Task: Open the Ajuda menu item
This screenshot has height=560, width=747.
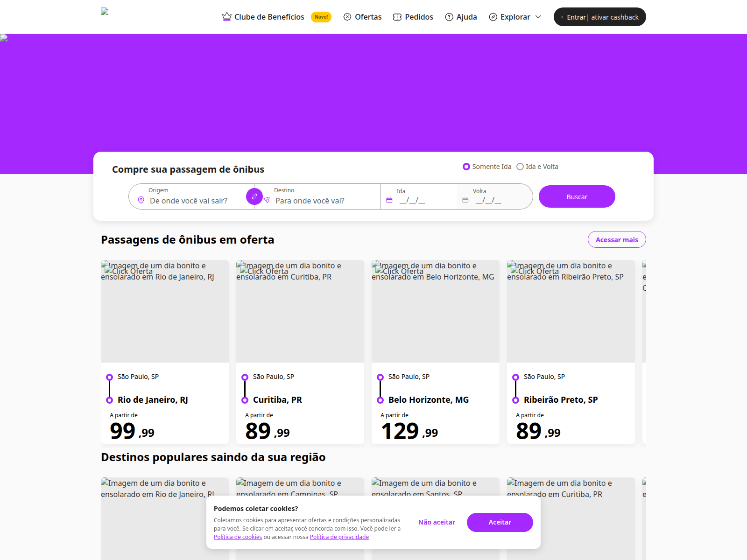Action: [461, 17]
